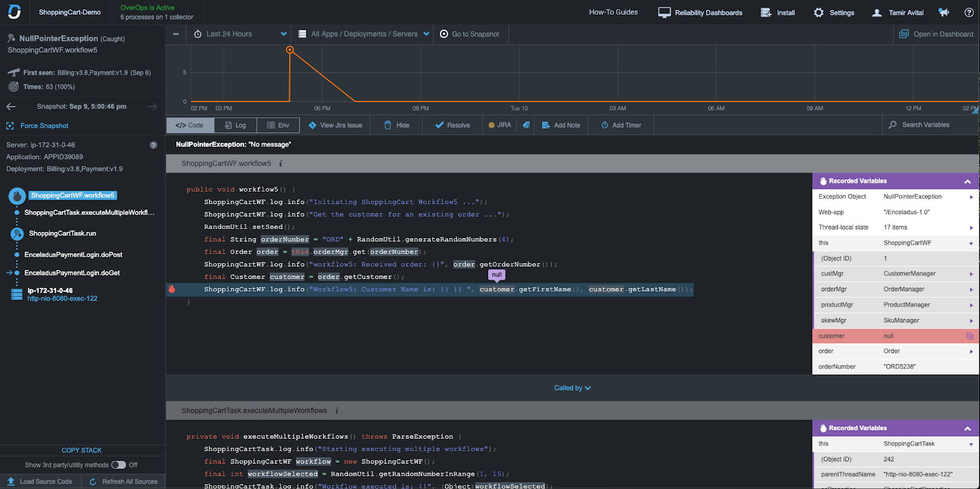Select ShoppingCartTask.executeMultipleWorkfl... frame
This screenshot has width=980, height=489.
[89, 213]
